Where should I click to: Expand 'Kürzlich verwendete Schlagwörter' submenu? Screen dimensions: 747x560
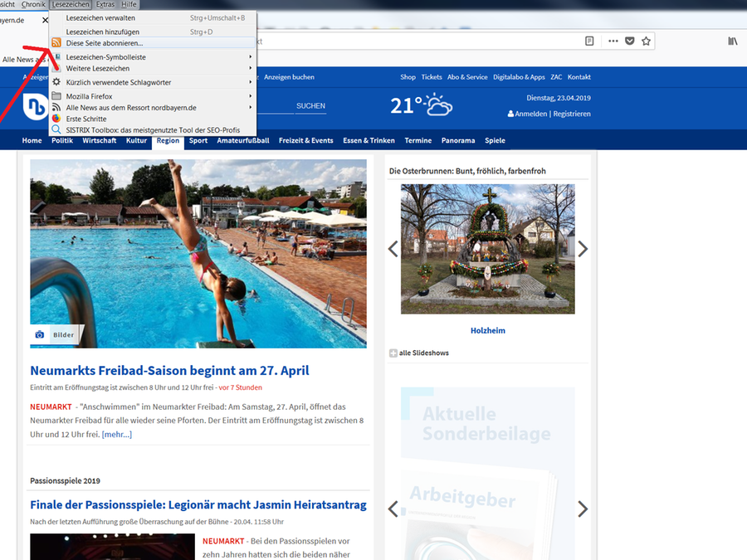(x=119, y=82)
